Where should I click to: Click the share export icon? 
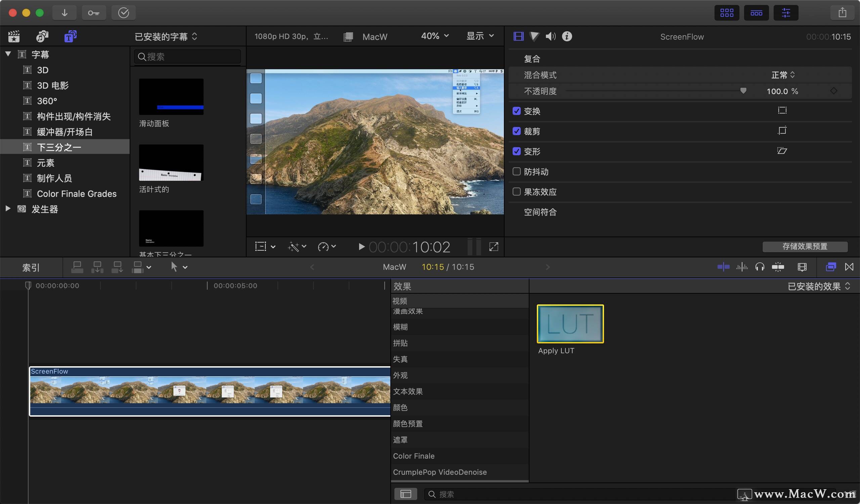tap(842, 13)
